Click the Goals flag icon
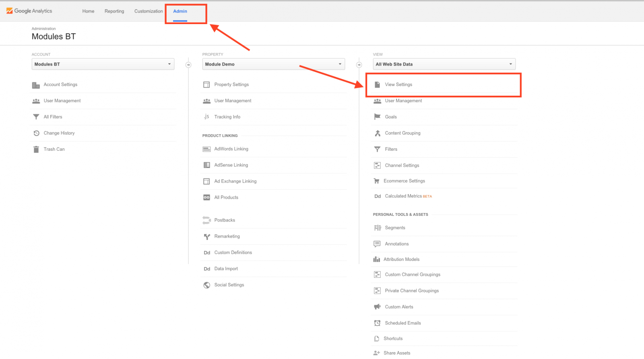 pos(377,117)
